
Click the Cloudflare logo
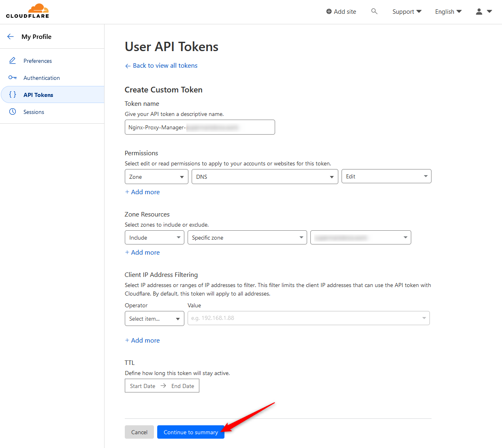28,11
